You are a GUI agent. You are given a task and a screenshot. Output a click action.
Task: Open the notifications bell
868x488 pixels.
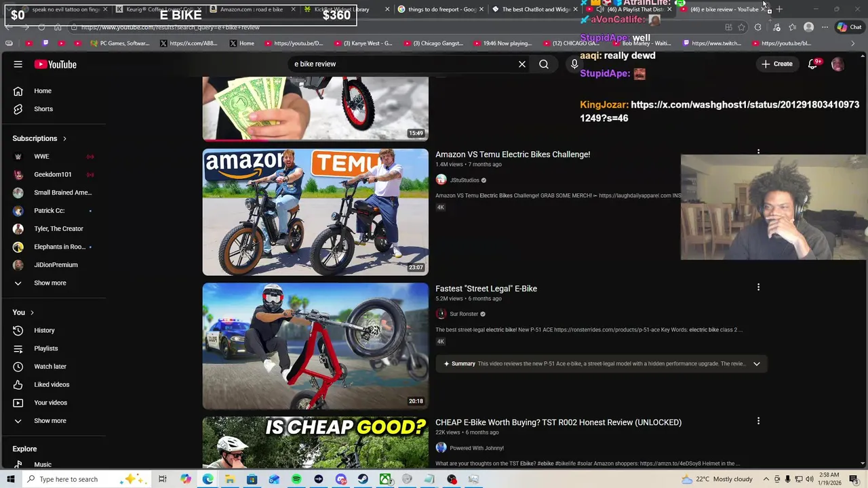coord(813,64)
